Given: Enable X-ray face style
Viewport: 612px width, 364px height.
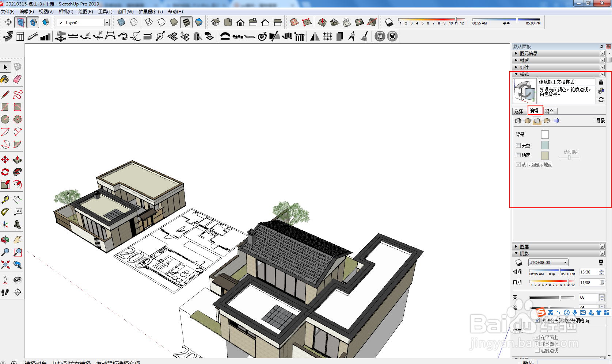Looking at the screenshot, I should 121,23.
